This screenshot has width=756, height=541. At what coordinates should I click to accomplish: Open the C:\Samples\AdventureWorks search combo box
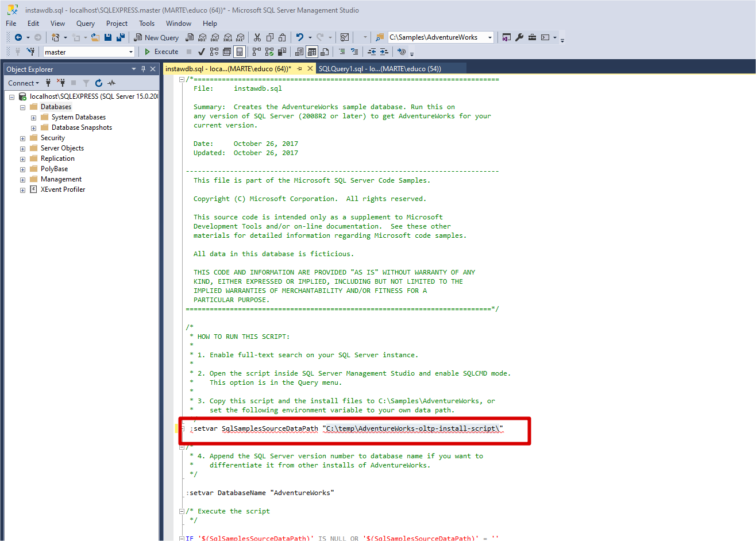click(x=441, y=37)
